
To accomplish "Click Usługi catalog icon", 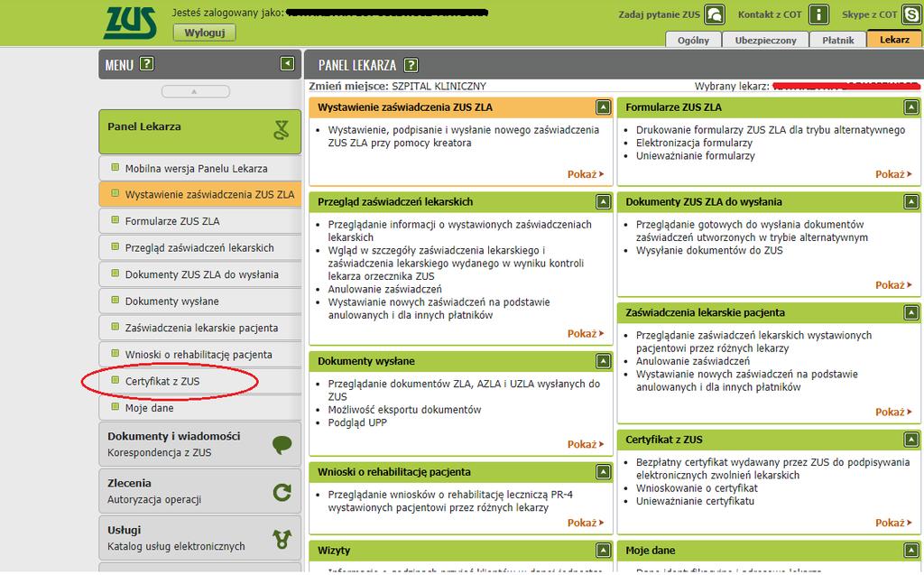I will 282,539.
